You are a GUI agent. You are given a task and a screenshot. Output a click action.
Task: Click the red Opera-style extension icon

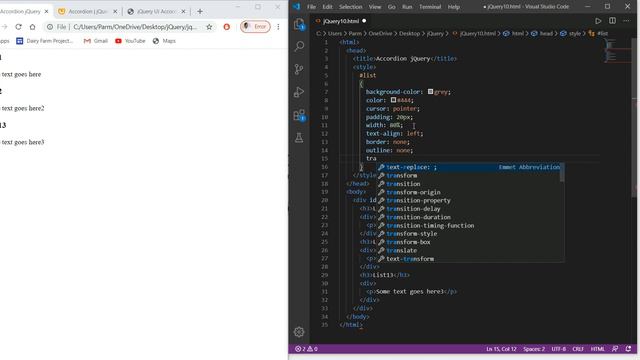(227, 27)
